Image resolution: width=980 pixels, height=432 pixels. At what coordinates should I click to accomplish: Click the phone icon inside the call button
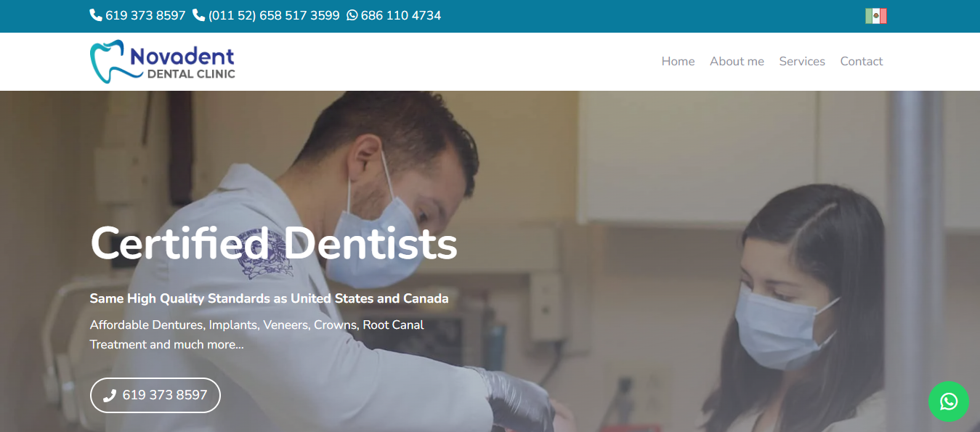tap(110, 396)
